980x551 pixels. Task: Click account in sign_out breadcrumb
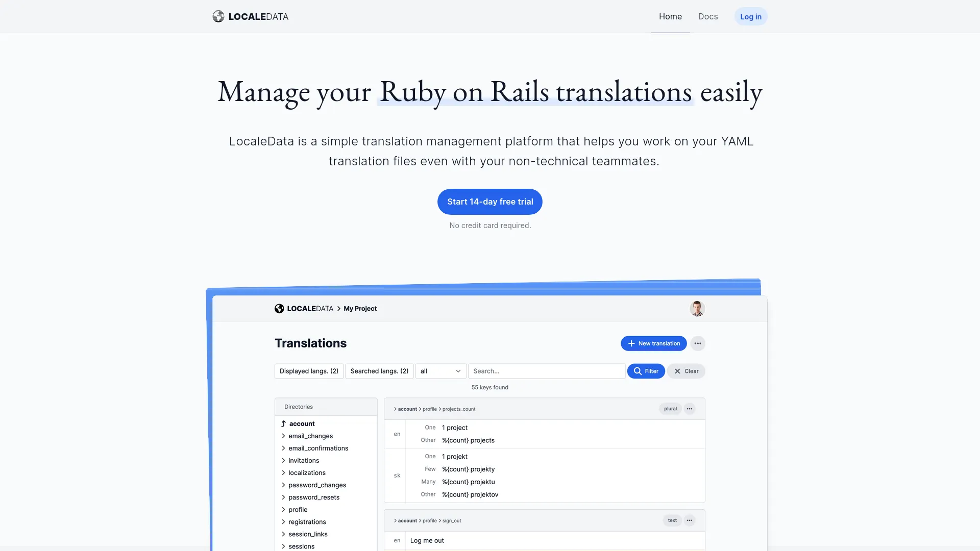407,521
